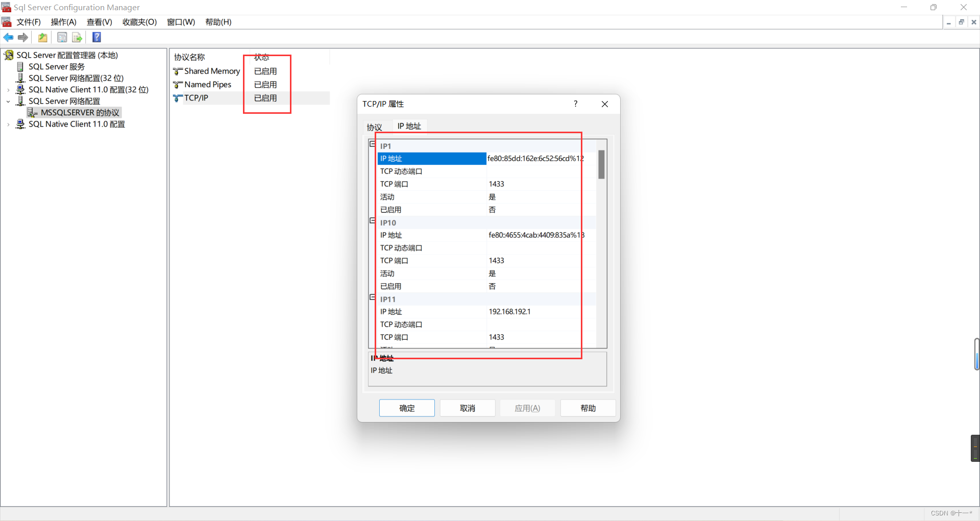
Task: Click the 协议名称 column header
Action: (x=189, y=57)
